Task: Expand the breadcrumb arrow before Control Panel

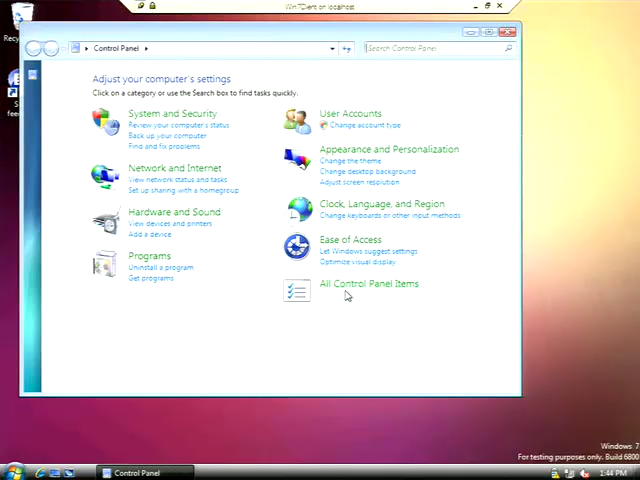Action: (x=87, y=48)
